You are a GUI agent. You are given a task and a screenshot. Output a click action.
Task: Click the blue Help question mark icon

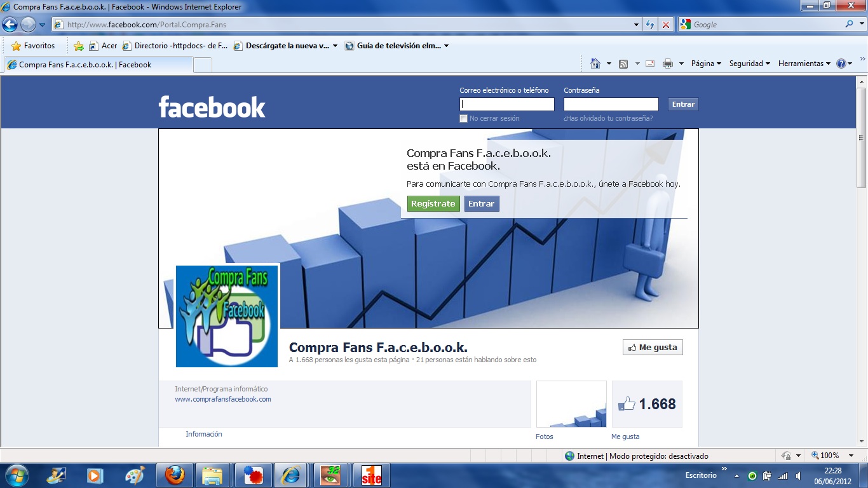[x=841, y=64]
